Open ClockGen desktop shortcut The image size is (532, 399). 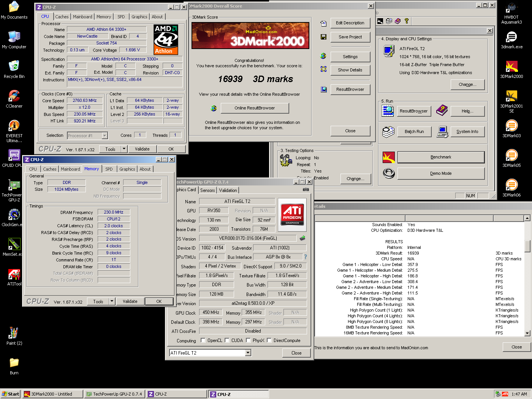14,218
